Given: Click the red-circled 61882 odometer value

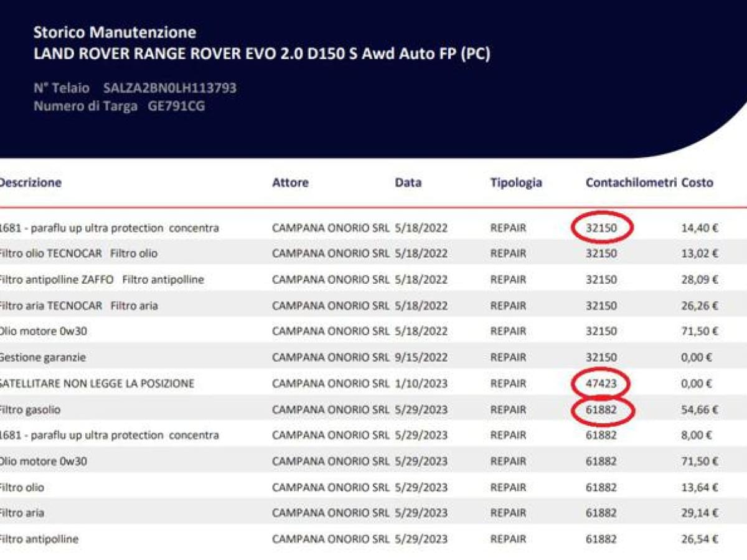Looking at the screenshot, I should click(601, 410).
